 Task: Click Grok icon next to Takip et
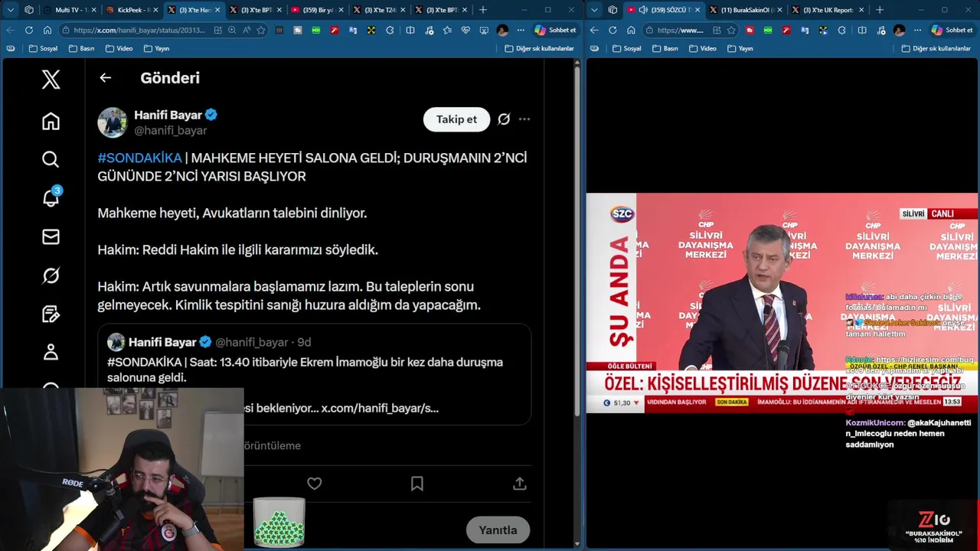(x=504, y=119)
